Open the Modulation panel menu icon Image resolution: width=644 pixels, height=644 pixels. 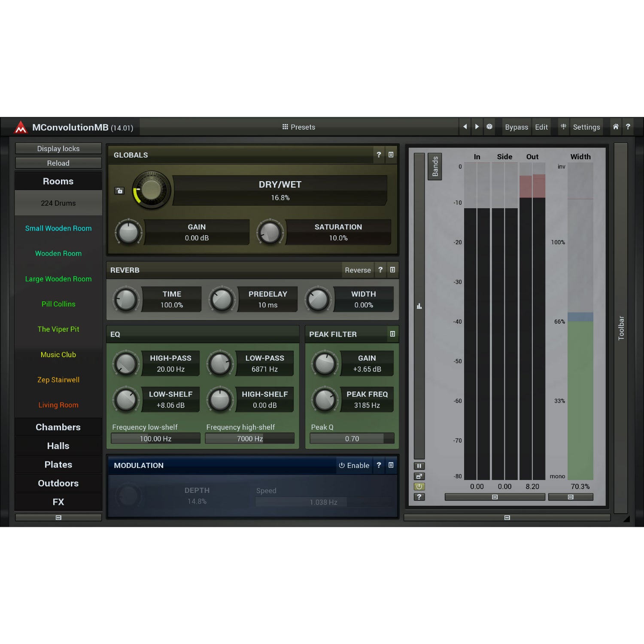(391, 465)
